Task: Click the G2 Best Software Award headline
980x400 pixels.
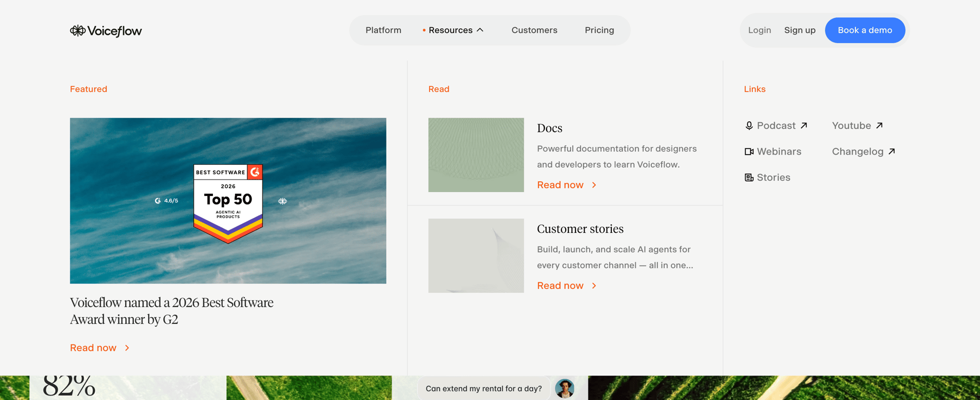Action: point(171,311)
